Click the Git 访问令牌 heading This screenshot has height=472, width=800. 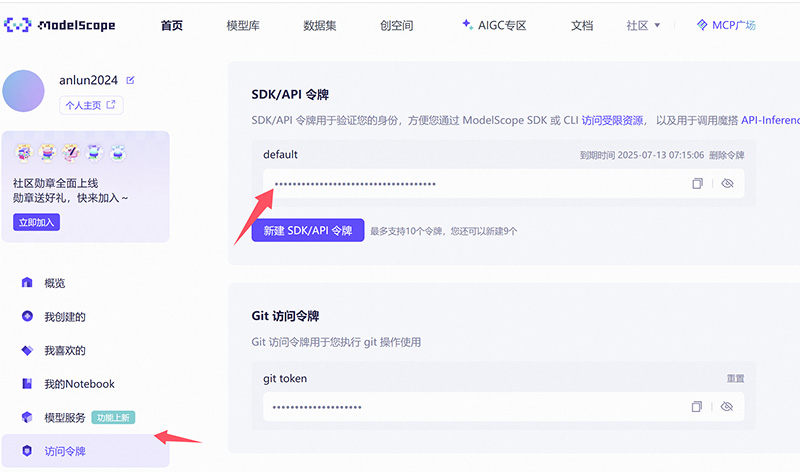click(x=285, y=316)
